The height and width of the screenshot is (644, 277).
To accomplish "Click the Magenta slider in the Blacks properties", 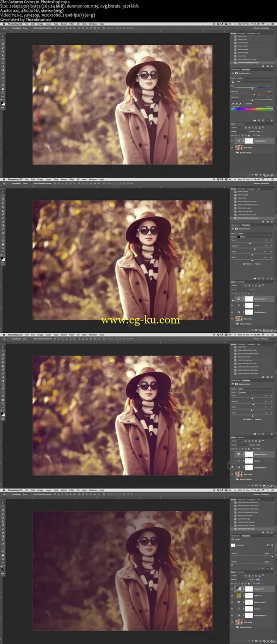I will click(x=255, y=249).
